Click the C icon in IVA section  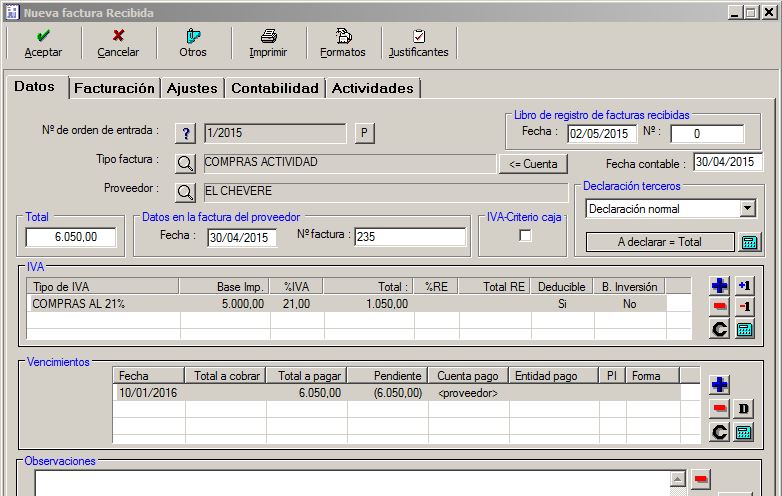point(719,329)
